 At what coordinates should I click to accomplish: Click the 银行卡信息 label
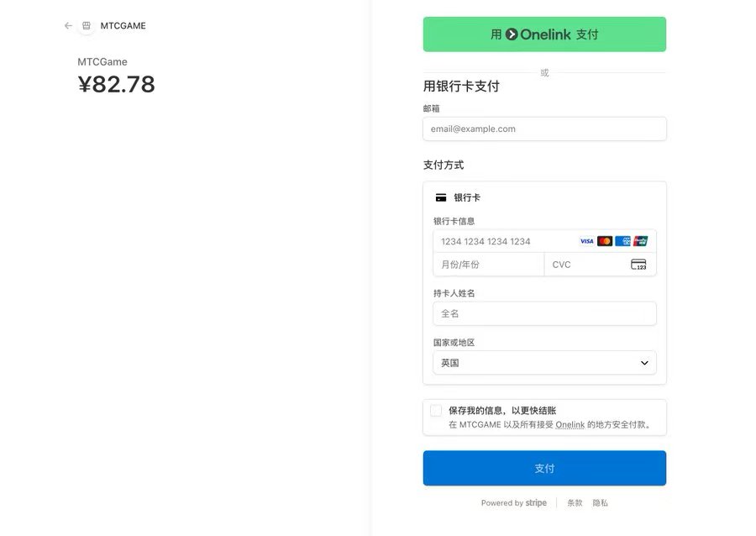click(454, 221)
